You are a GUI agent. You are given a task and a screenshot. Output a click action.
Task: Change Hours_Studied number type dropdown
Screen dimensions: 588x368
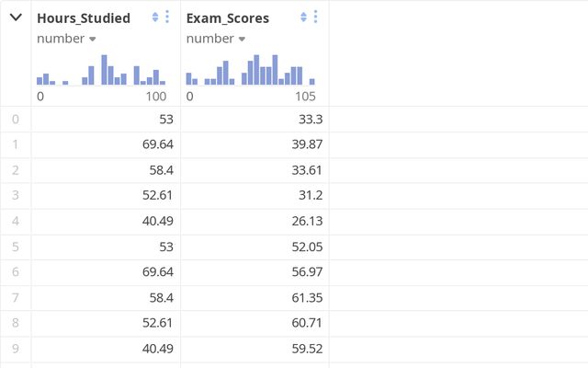pos(67,39)
